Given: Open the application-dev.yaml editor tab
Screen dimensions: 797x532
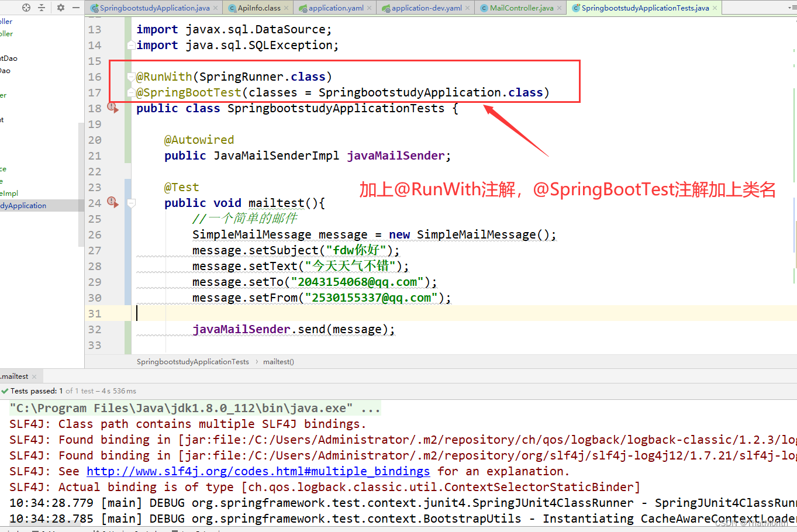Looking at the screenshot, I should (x=426, y=8).
